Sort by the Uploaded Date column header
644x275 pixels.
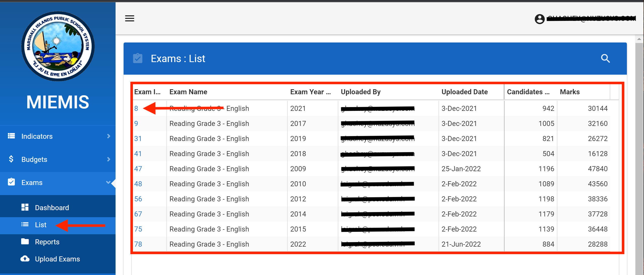click(464, 92)
